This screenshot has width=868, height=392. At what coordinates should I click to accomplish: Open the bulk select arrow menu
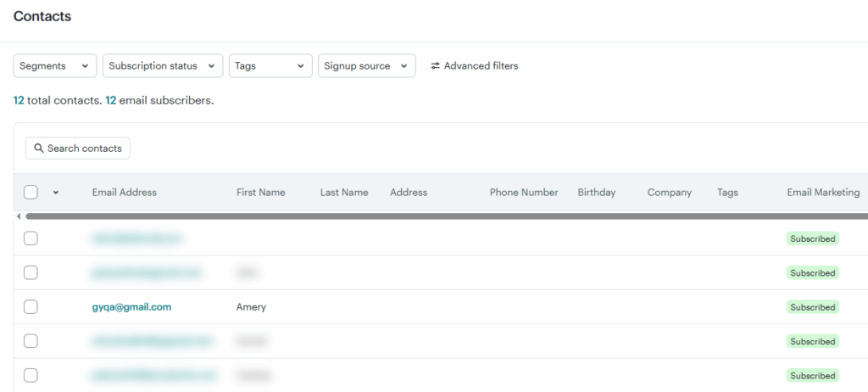click(56, 193)
